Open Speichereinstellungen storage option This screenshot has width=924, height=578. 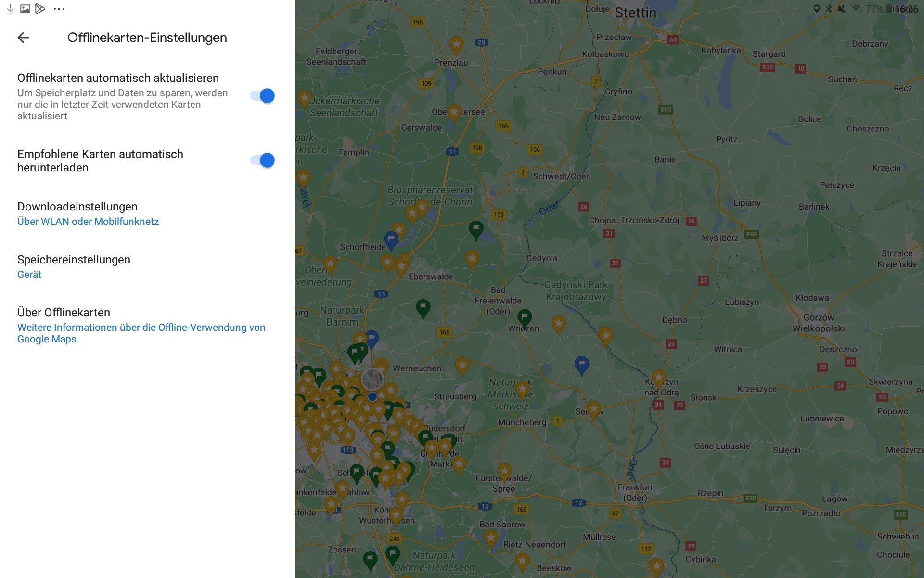[x=74, y=260]
